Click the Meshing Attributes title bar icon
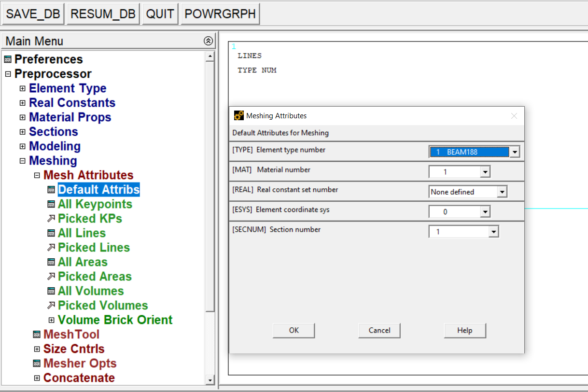 tap(238, 116)
